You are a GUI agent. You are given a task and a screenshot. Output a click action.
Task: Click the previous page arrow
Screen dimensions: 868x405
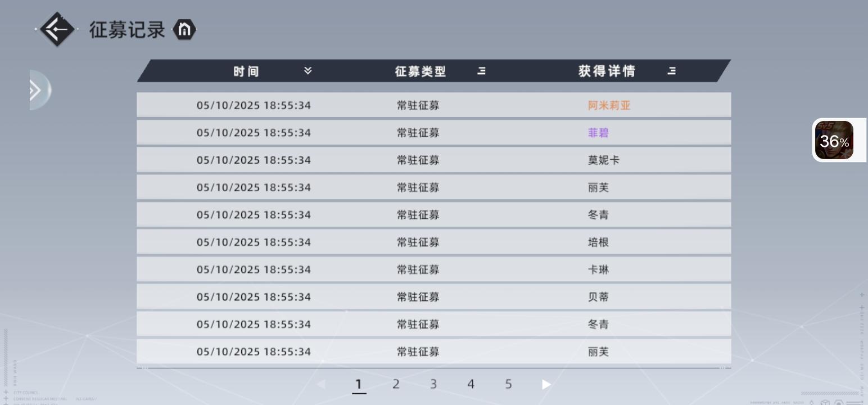321,384
